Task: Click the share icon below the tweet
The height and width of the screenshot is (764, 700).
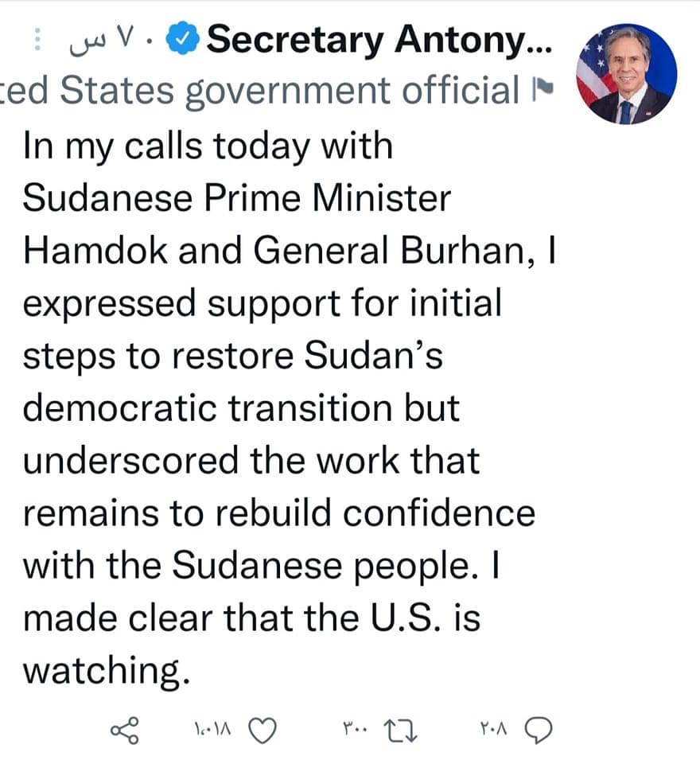Action: click(125, 730)
